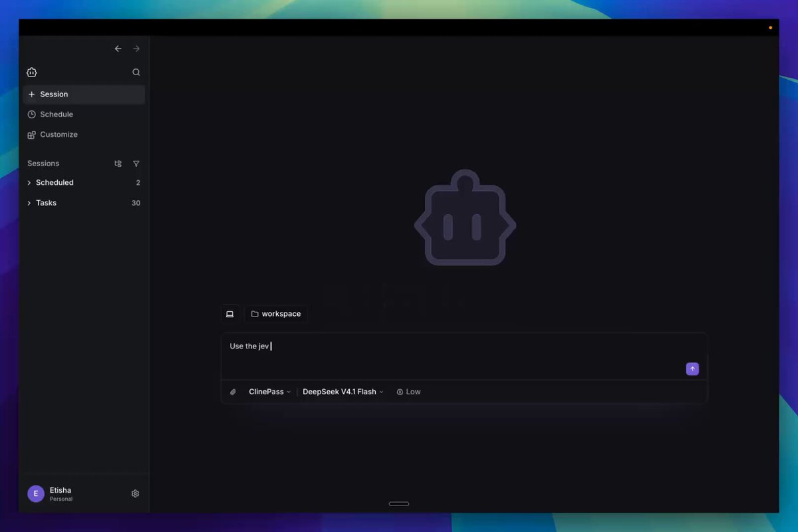798x532 pixels.
Task: Click the back navigation arrow
Action: coord(118,49)
